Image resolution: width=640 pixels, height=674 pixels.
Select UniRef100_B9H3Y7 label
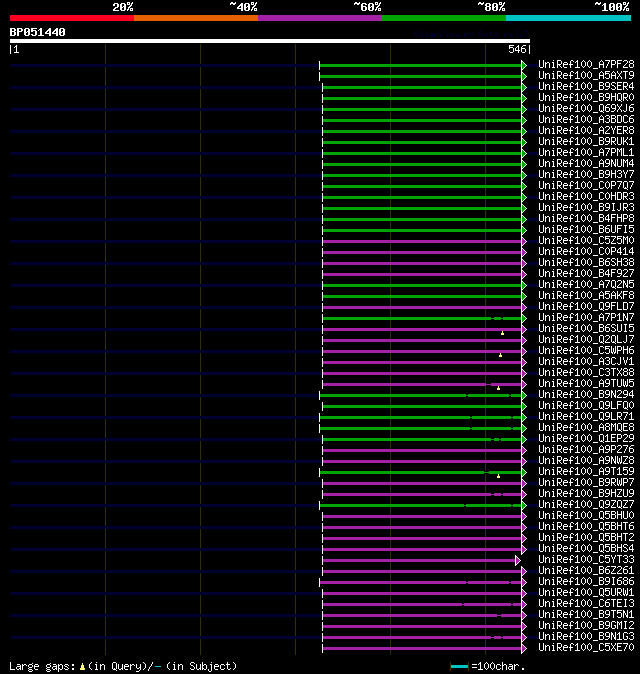586,175
